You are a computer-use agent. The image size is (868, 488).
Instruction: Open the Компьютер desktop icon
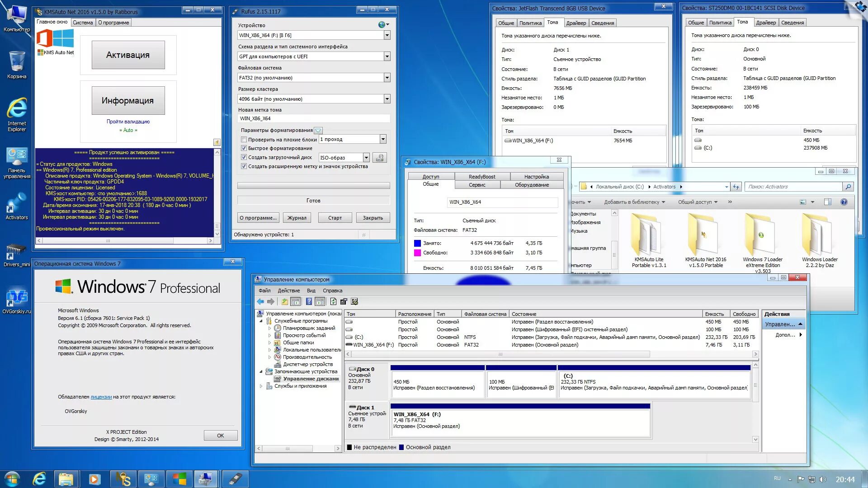coord(17,19)
